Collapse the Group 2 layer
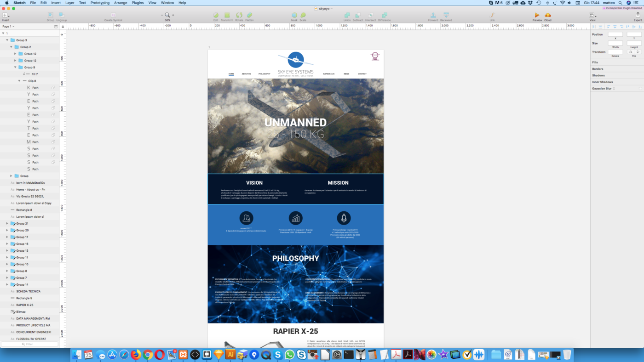The width and height of the screenshot is (644, 362). 11,47
